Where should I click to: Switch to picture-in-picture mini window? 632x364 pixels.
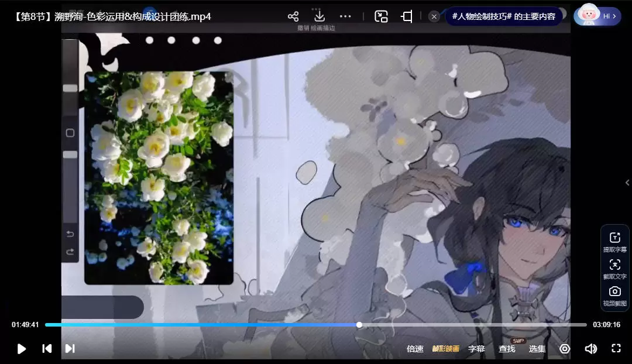381,16
